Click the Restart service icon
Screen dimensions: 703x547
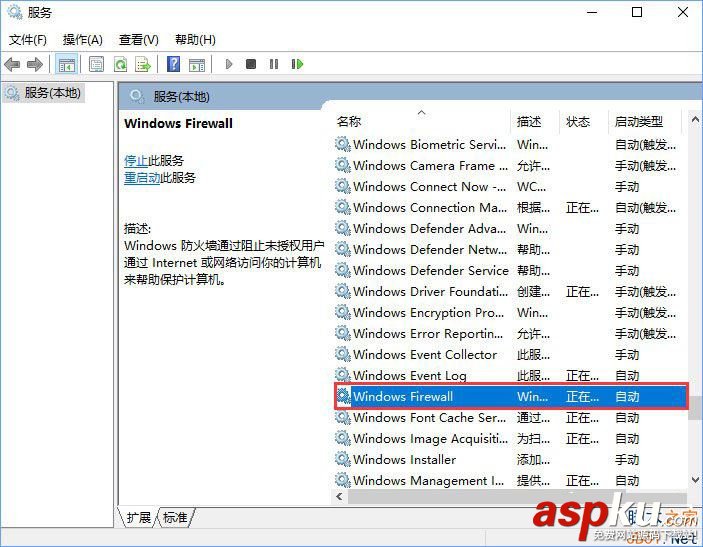pyautogui.click(x=297, y=64)
